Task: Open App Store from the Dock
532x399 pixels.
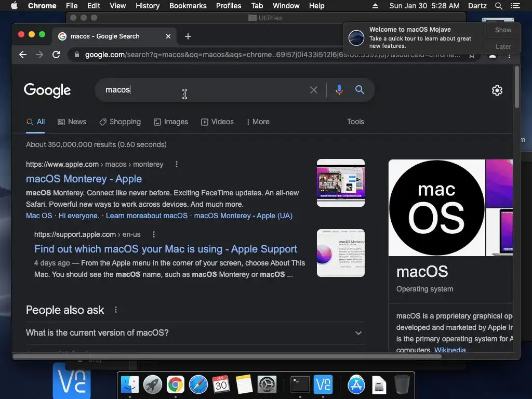Action: (356, 385)
